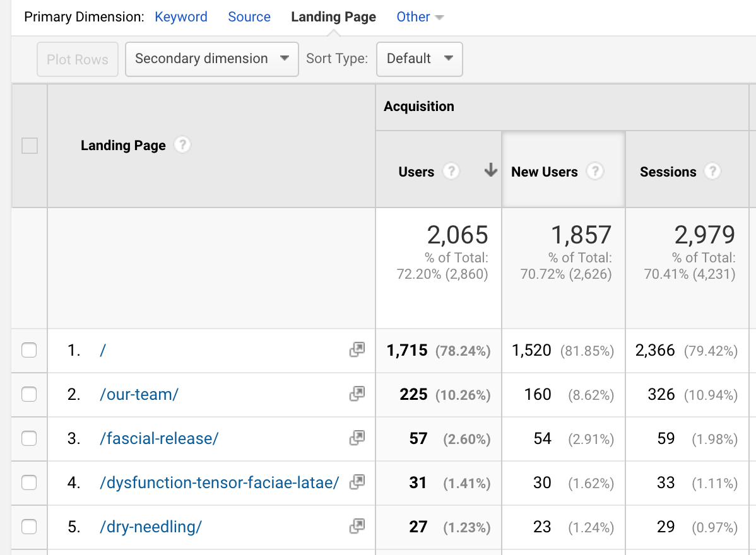This screenshot has width=756, height=555.
Task: Toggle Users column descending sort arrow
Action: tap(490, 170)
